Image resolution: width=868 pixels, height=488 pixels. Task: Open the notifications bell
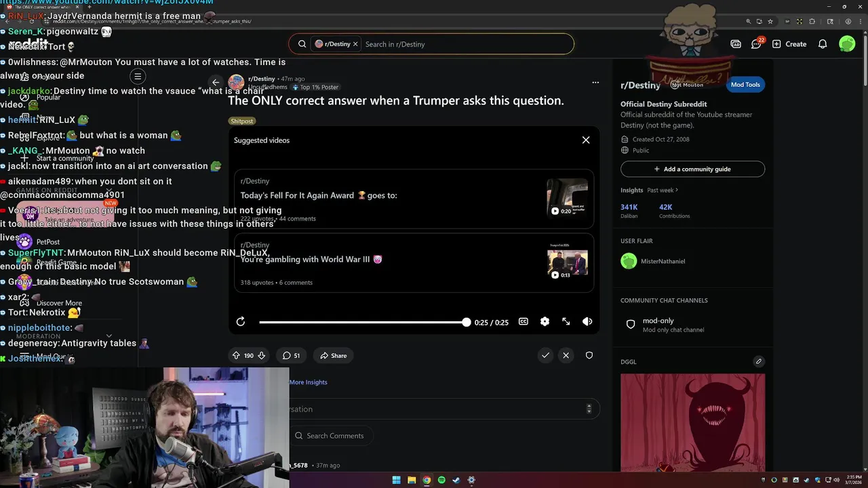[823, 44]
